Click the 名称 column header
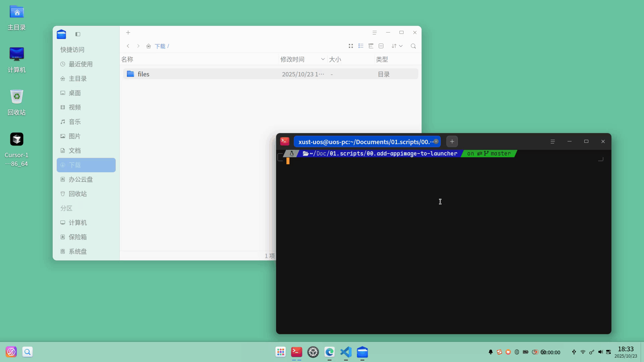Viewport: 644px width, 362px height. coord(127,59)
